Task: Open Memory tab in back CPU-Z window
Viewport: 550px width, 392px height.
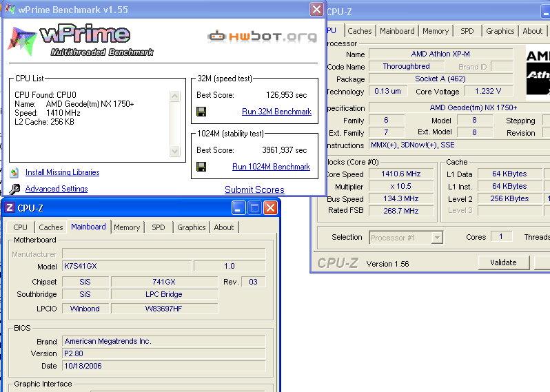Action: pos(436,31)
